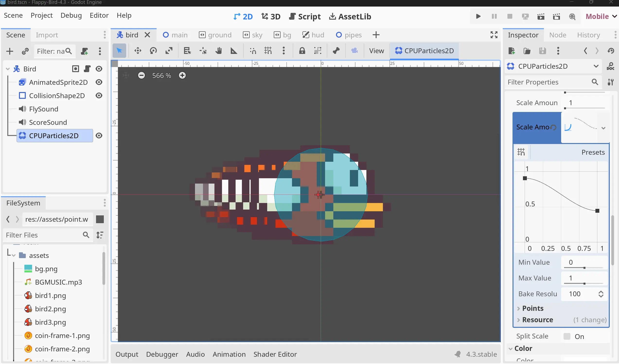Screen dimensions: 619x364
Task: Attach a script to the selected node
Action: click(85, 51)
